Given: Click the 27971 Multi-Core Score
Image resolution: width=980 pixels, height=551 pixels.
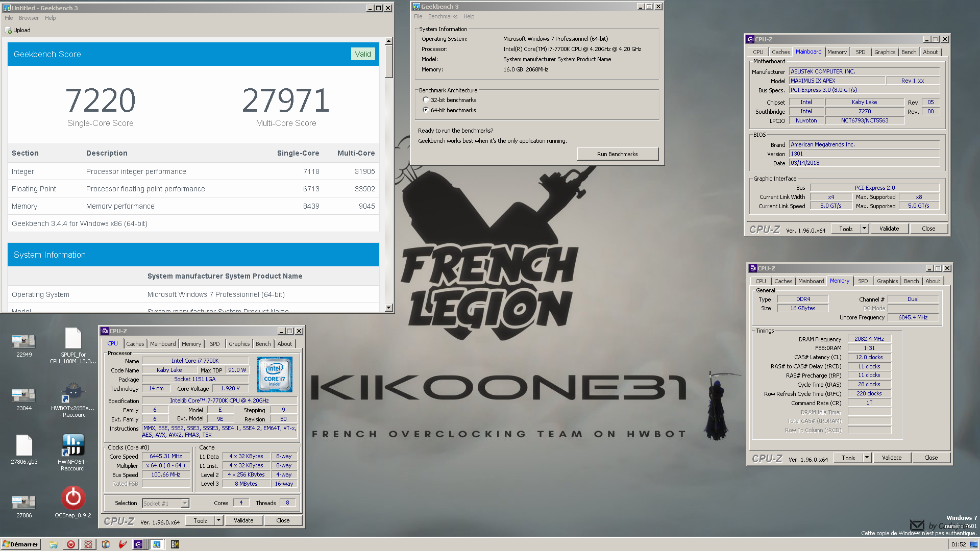Looking at the screenshot, I should (286, 100).
